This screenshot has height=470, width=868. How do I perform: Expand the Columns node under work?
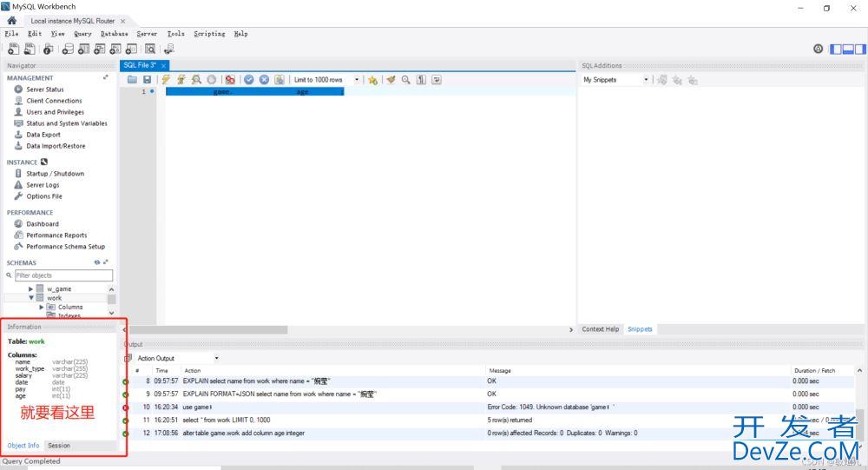[42, 307]
